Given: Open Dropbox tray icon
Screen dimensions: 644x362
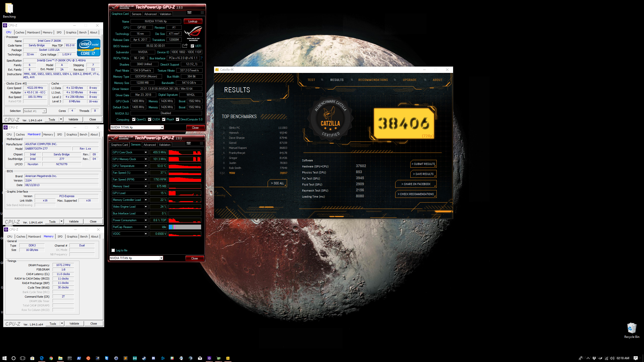Looking at the screenshot, I should (594, 358).
